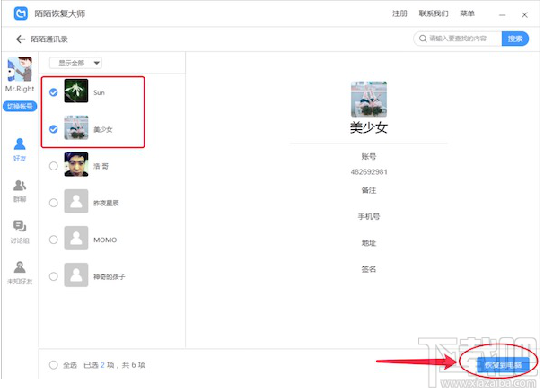Click the contact name 昨夜星辰
The image size is (544, 392).
coord(106,203)
